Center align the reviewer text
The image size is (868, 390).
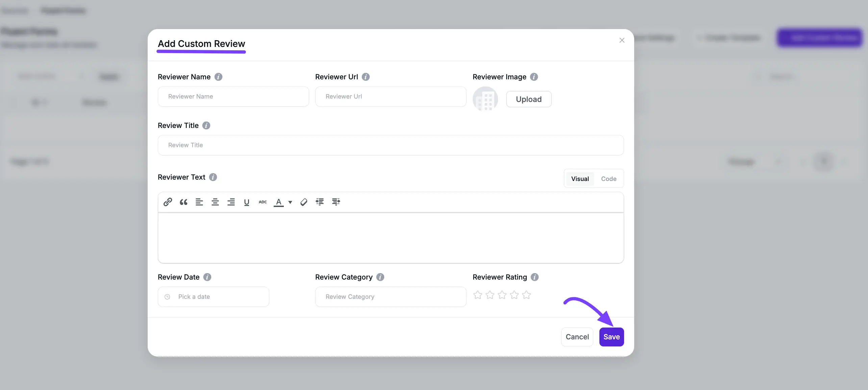pos(215,202)
